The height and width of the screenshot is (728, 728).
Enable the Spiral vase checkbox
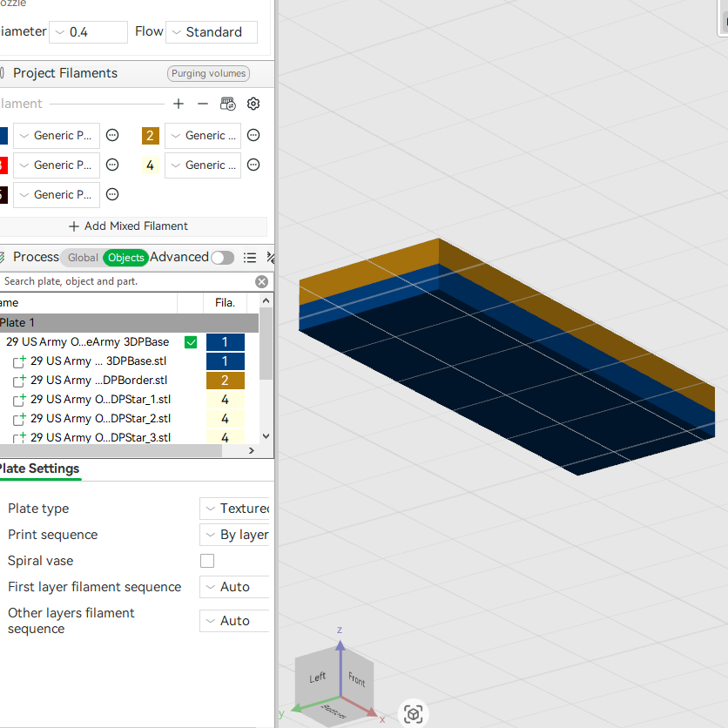tap(207, 561)
